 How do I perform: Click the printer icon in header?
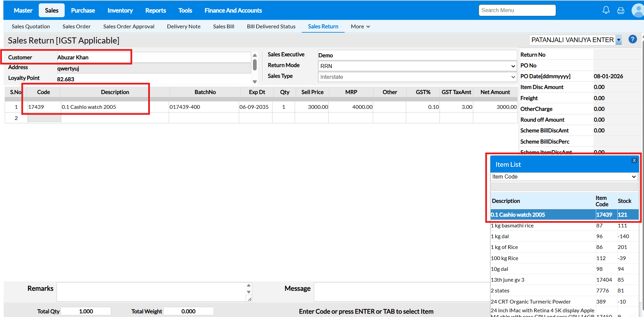pos(621,10)
